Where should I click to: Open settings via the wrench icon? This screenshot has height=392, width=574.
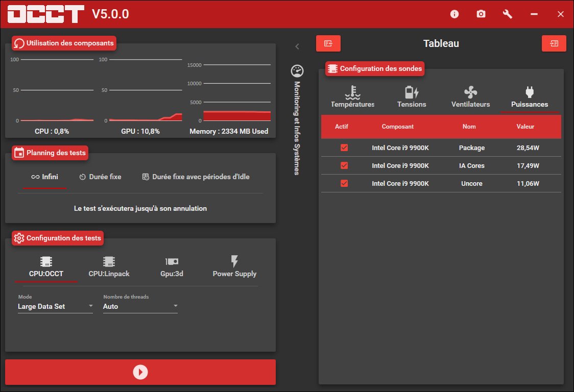(x=508, y=14)
